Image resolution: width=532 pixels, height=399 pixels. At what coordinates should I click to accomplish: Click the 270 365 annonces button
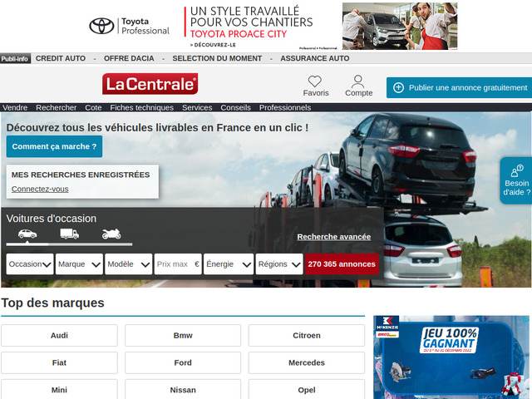(x=342, y=264)
